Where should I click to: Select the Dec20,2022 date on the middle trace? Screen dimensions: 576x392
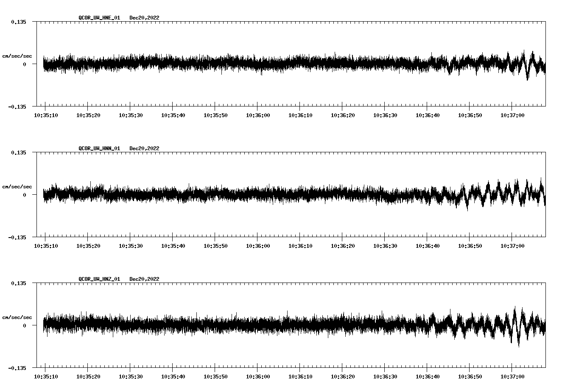pyautogui.click(x=145, y=148)
